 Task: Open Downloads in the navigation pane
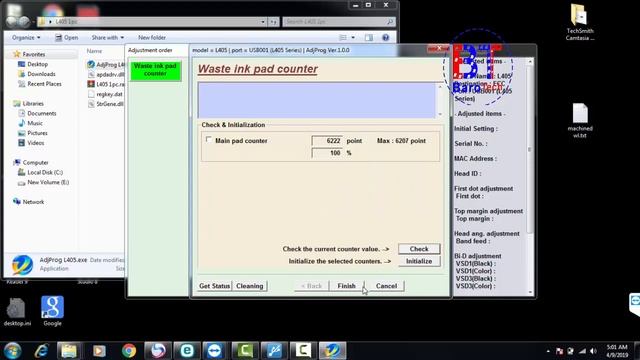pos(41,74)
